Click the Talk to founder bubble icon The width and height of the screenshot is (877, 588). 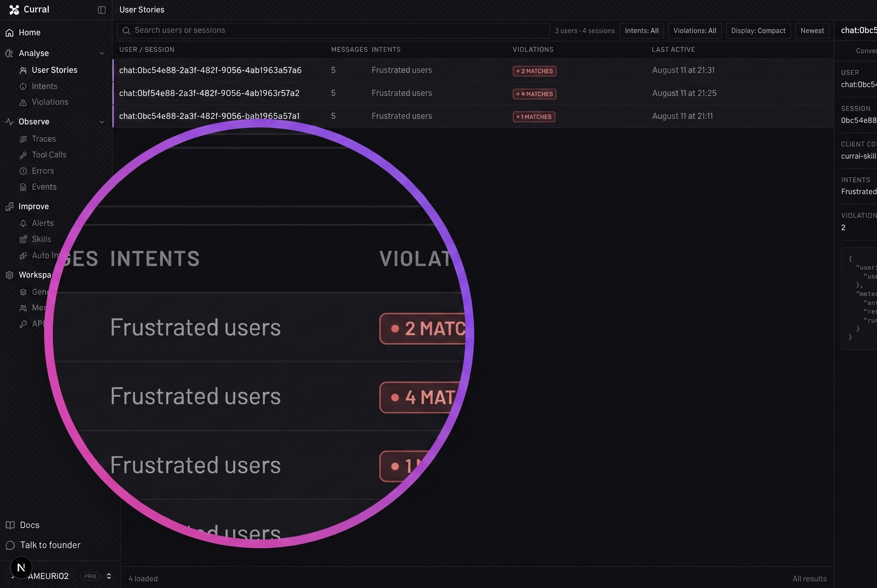[x=10, y=545]
